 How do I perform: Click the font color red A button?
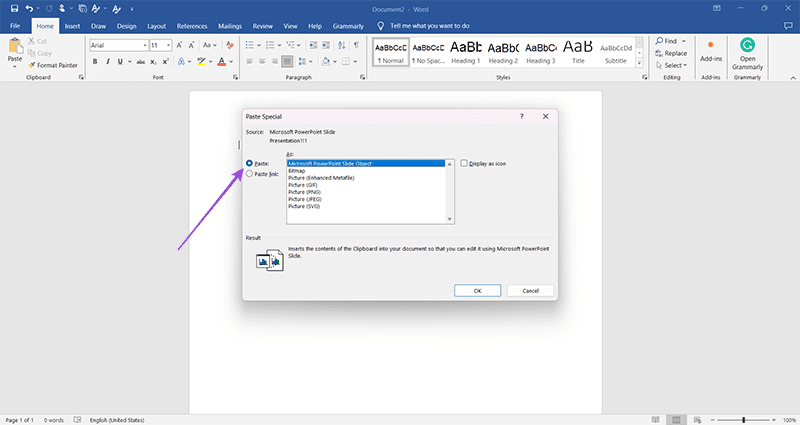click(x=221, y=61)
